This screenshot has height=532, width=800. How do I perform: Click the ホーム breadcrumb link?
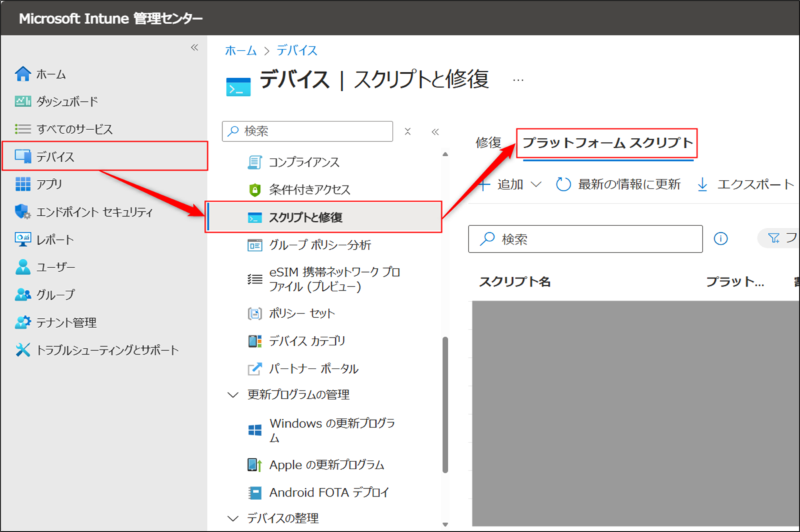(241, 51)
